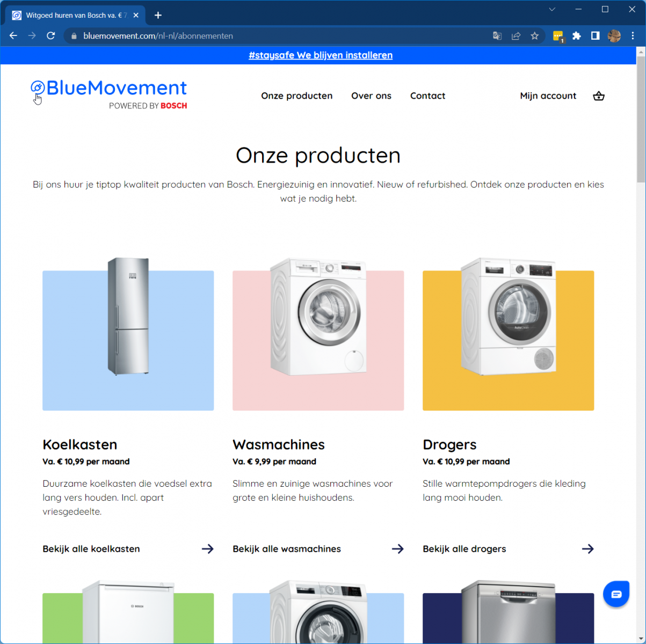Open a new browser tab

point(158,16)
